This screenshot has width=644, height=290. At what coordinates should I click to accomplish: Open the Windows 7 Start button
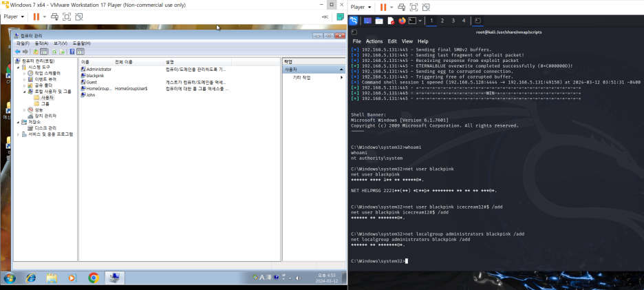(x=9, y=278)
